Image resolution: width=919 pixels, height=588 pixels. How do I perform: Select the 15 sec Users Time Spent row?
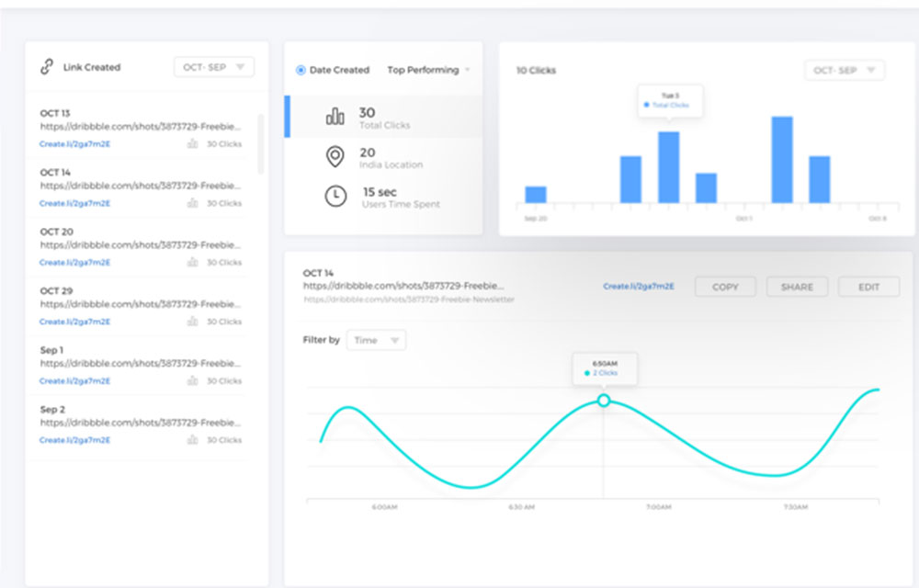coord(383,198)
